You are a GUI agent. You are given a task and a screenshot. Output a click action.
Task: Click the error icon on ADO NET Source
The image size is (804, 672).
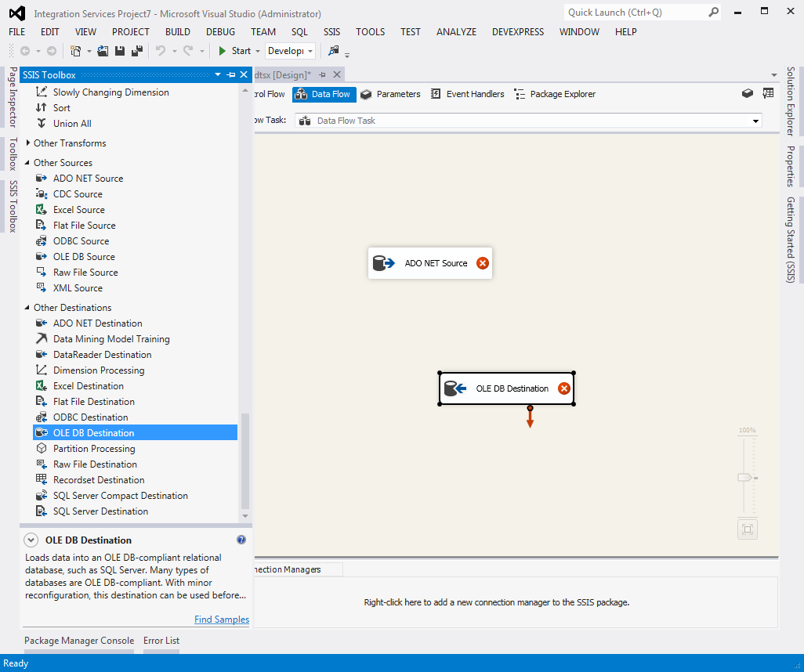tap(483, 263)
